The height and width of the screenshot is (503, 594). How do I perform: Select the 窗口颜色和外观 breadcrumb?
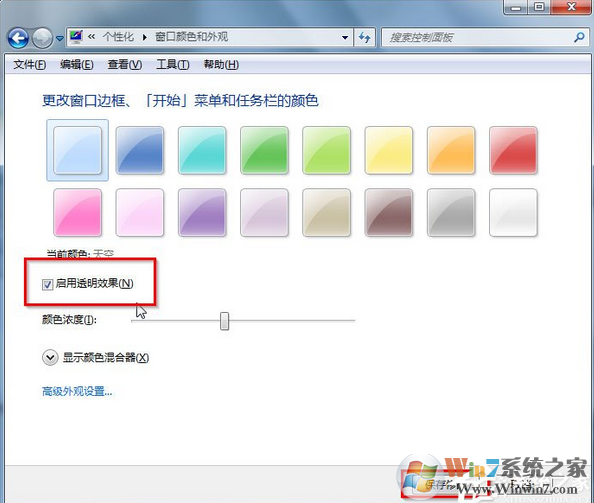point(192,37)
